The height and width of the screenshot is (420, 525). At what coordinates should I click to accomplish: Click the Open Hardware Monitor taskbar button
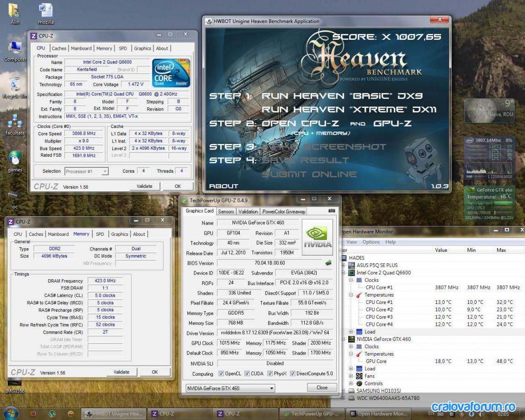point(379,414)
